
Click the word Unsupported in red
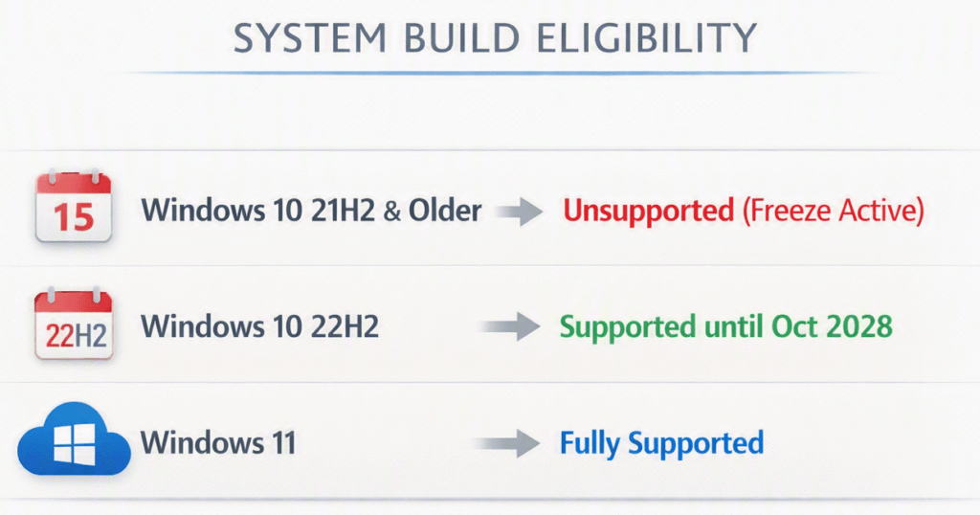tap(648, 211)
